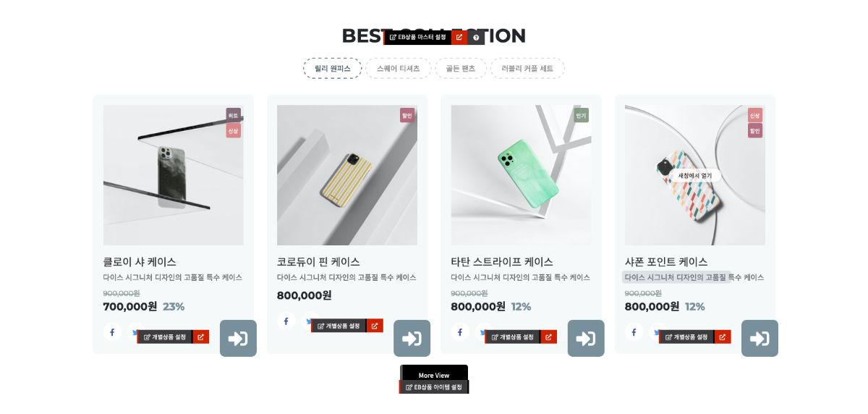This screenshot has height=414, width=868.
Task: Click the Facebook share icon on 코로듀이 핀 케이스
Action: [286, 321]
